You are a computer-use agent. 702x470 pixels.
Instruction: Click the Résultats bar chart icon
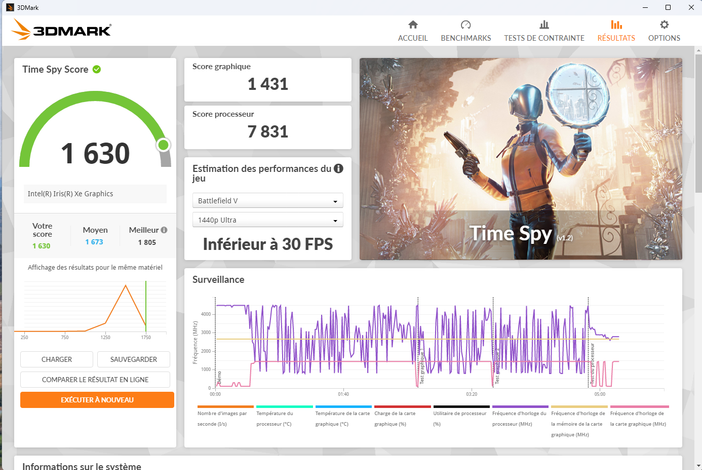[x=616, y=24]
